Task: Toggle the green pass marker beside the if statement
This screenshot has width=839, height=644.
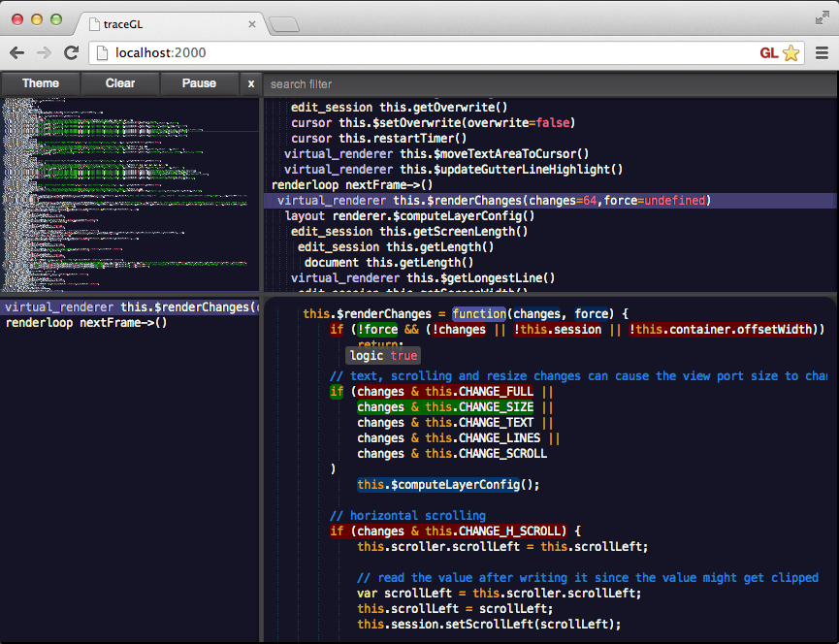Action: [337, 391]
